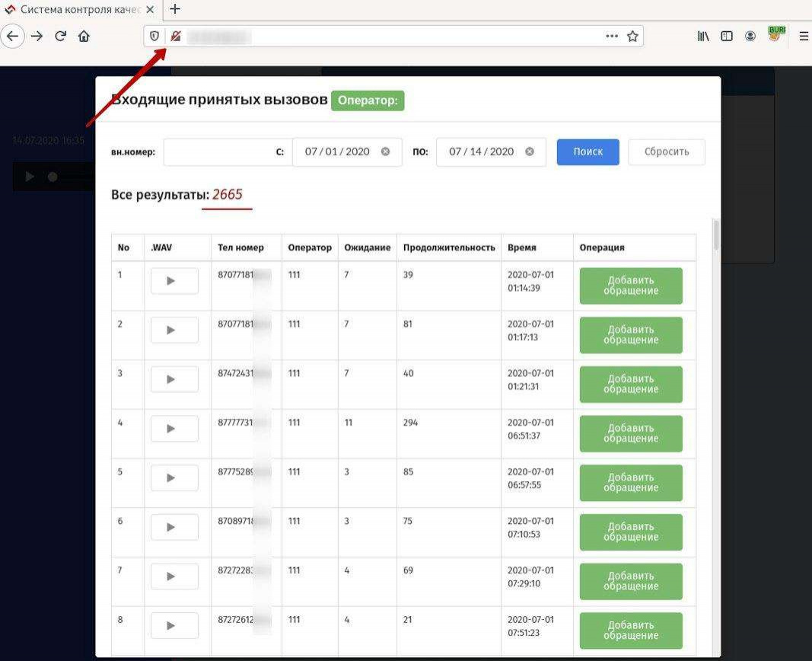The image size is (812, 661).
Task: Open the hamburger application menu
Action: (804, 37)
